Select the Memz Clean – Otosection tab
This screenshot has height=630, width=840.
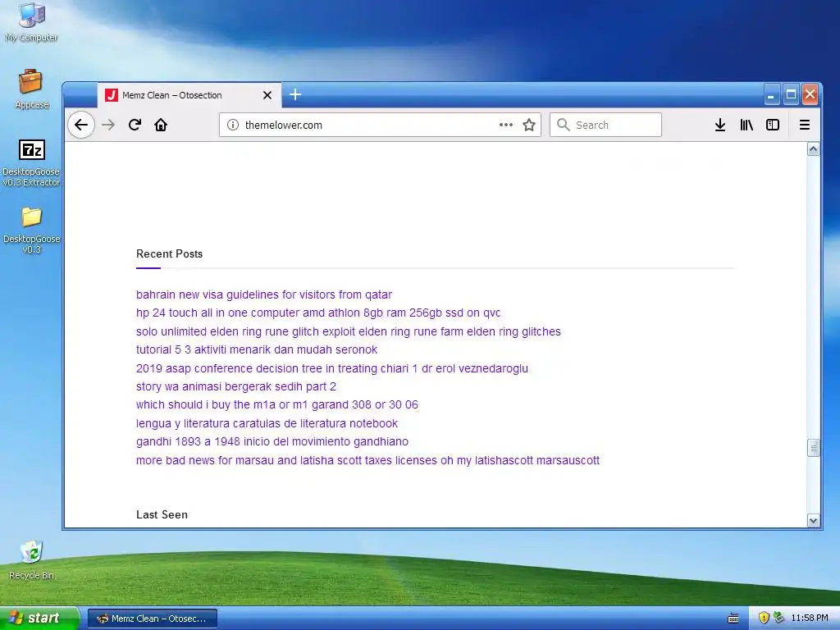click(189, 95)
